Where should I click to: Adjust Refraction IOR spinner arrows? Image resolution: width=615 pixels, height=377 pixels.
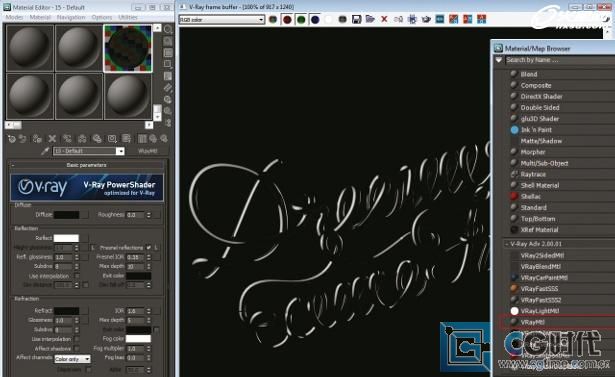(149, 311)
